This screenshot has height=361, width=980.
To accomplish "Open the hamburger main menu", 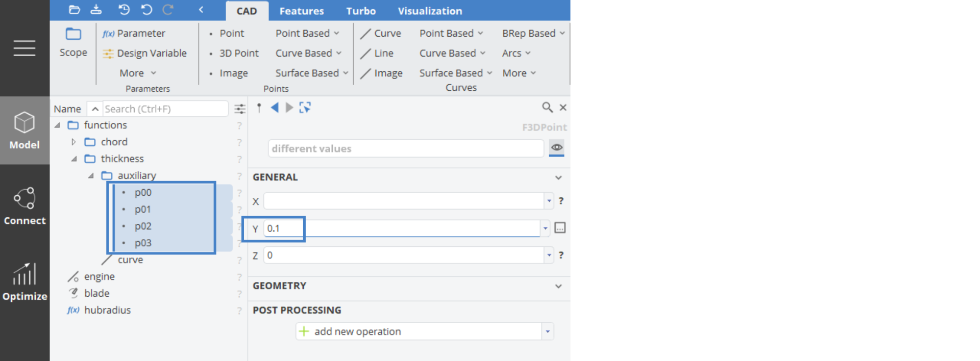I will (24, 48).
